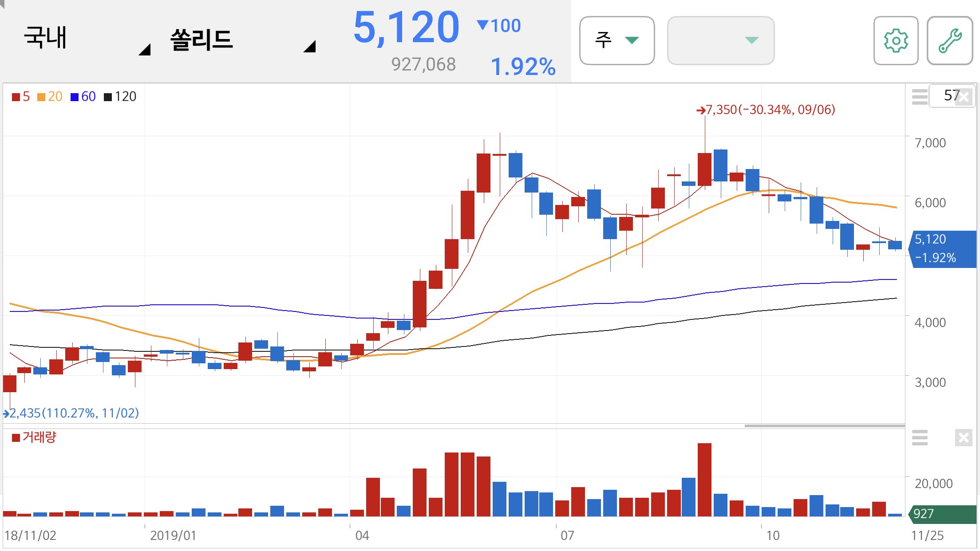The image size is (980, 551).
Task: Click the 3,000 price axis label
Action: [930, 382]
